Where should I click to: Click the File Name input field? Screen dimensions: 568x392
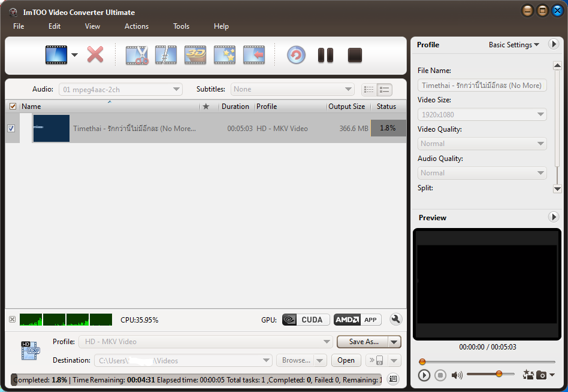pos(482,86)
